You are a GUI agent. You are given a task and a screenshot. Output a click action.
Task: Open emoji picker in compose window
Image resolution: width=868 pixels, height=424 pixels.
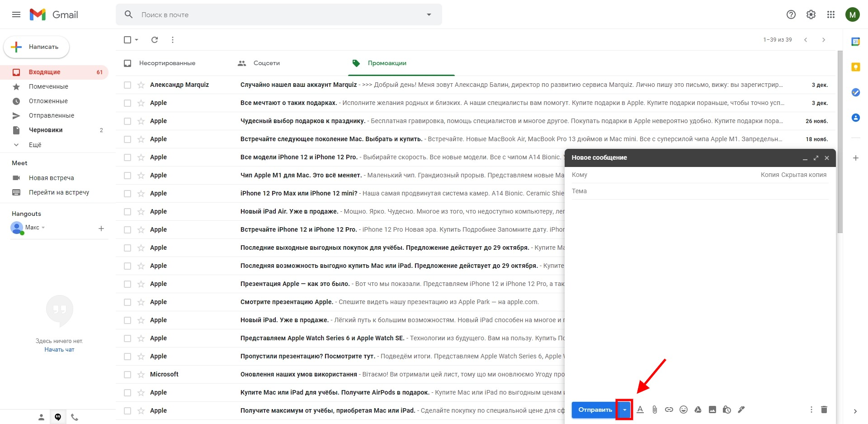pyautogui.click(x=684, y=410)
